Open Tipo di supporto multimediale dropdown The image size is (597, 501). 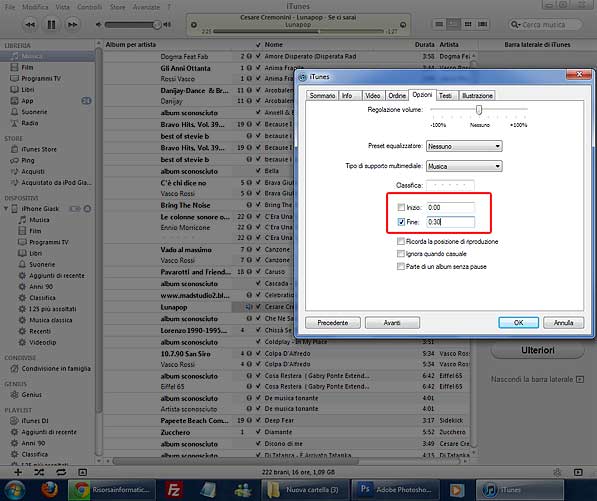click(x=464, y=166)
